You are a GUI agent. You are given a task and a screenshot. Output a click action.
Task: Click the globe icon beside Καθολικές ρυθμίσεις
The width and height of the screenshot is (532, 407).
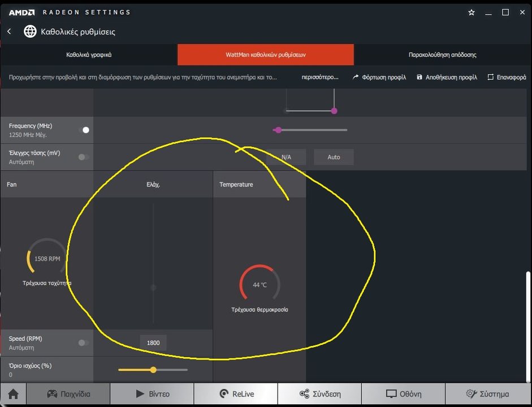[30, 32]
